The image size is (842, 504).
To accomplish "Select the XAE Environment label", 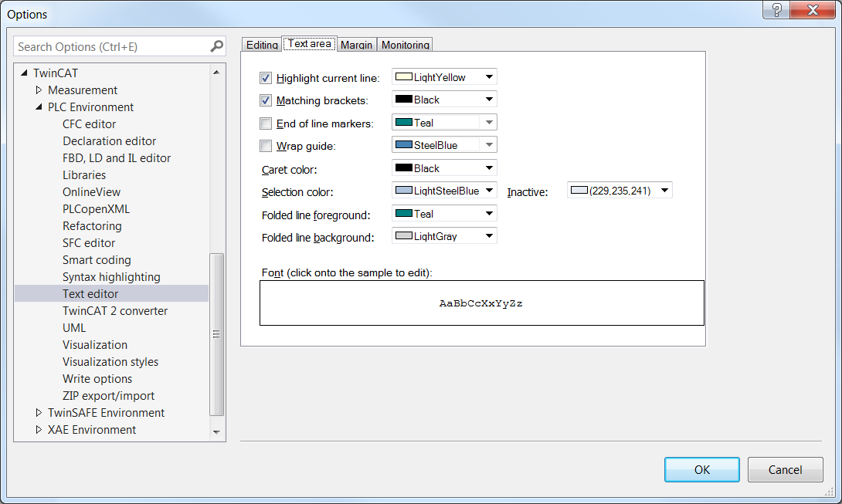I will pos(92,430).
